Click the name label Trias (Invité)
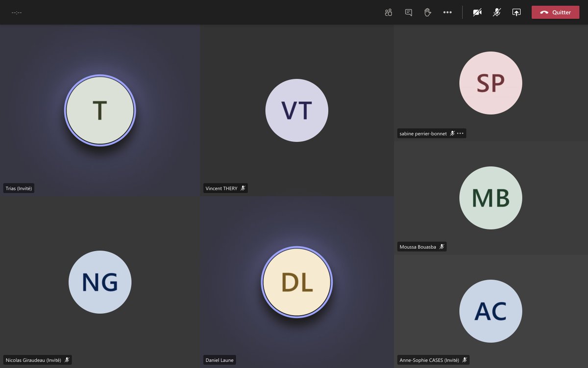This screenshot has width=588, height=368. point(19,188)
